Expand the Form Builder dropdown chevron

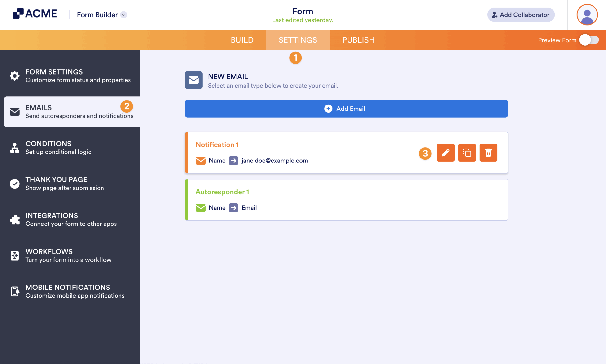point(124,15)
